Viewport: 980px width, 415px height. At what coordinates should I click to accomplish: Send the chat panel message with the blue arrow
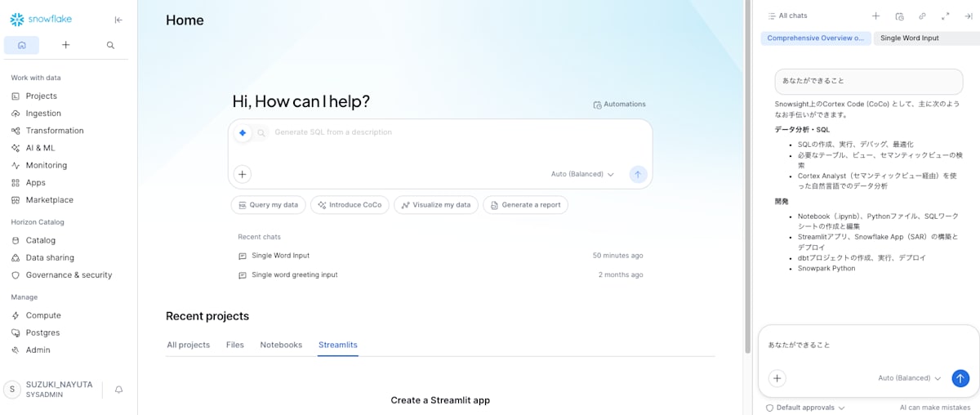pos(960,378)
